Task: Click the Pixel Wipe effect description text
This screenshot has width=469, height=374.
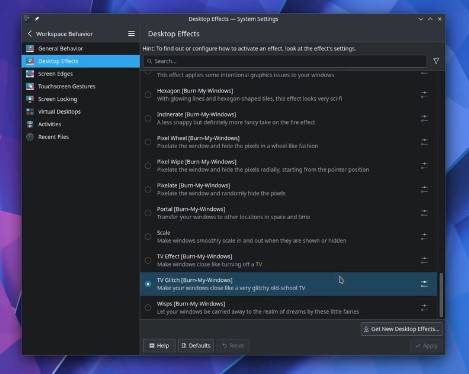Action: coord(263,170)
